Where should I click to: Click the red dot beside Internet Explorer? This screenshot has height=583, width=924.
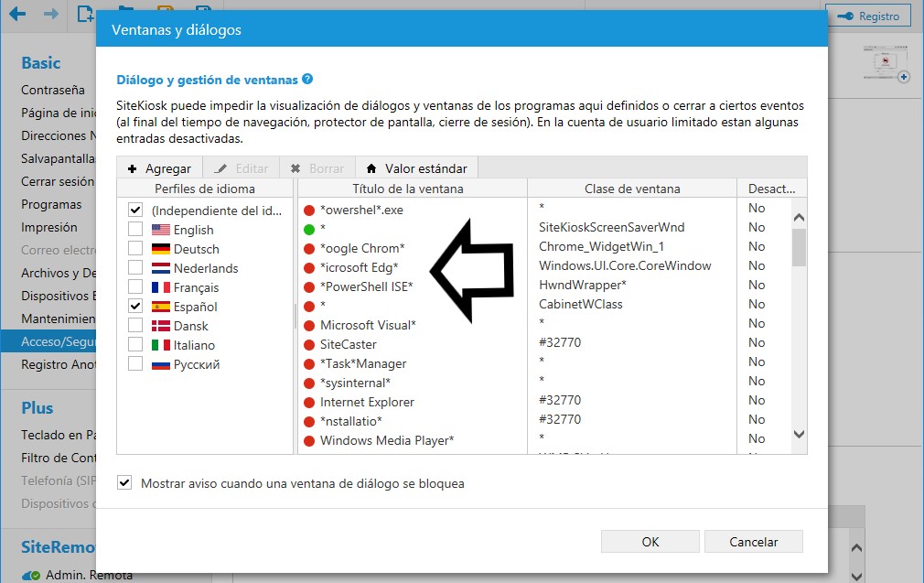click(x=309, y=402)
